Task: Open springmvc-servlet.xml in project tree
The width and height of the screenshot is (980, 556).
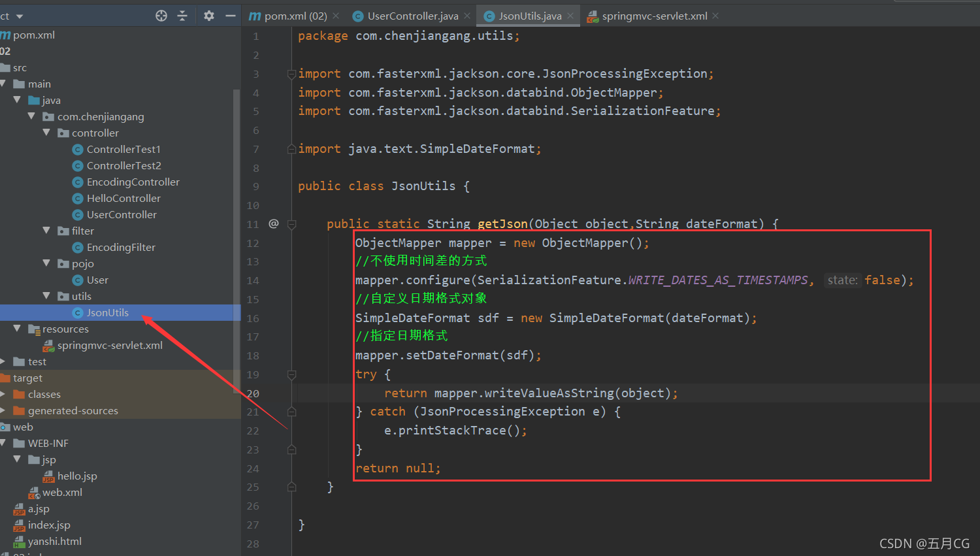Action: point(110,345)
